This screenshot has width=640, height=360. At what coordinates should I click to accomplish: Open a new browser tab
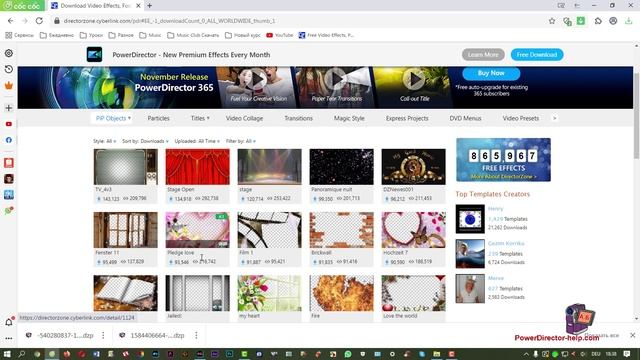149,6
